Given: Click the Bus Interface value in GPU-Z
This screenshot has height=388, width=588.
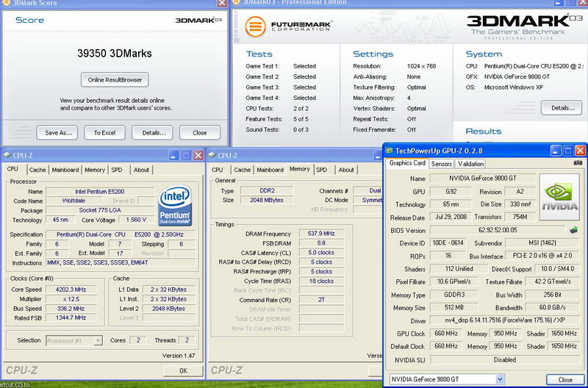Looking at the screenshot, I should pos(542,256).
